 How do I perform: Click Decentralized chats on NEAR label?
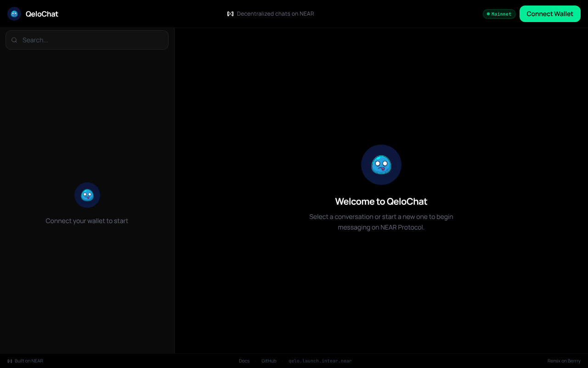point(275,14)
